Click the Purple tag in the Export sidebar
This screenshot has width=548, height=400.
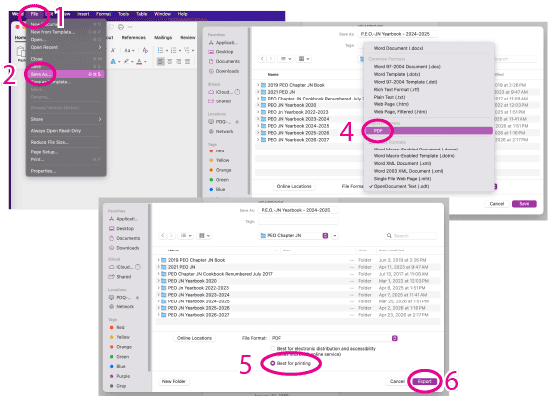point(120,376)
